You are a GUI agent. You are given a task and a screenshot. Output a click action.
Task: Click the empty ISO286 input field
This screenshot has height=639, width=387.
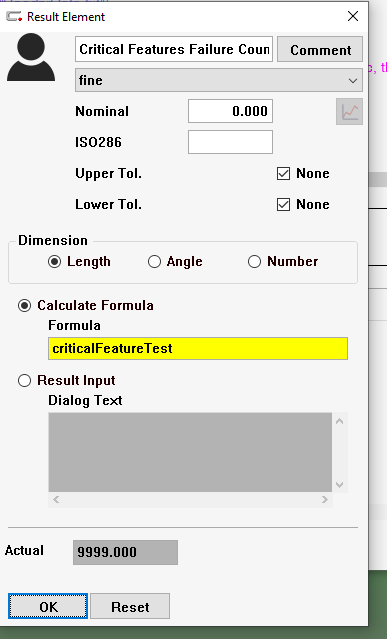230,142
